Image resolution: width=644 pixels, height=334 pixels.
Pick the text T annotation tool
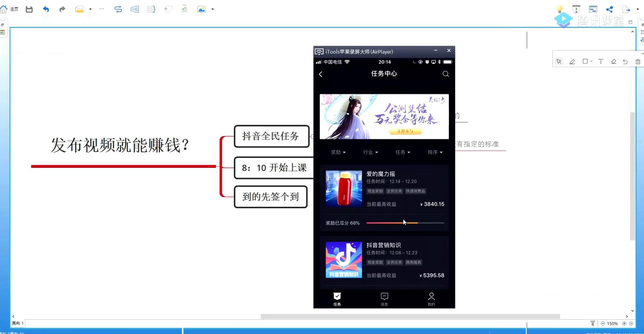coord(601,61)
